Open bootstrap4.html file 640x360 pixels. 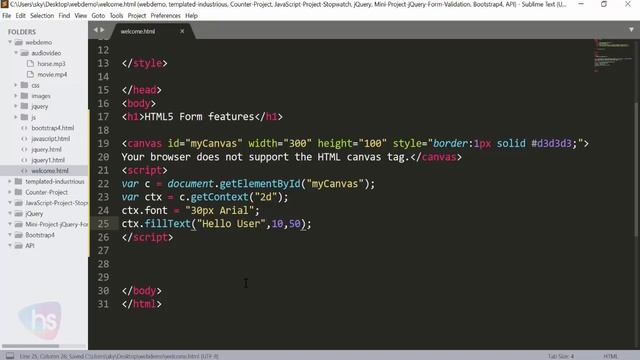(53, 128)
